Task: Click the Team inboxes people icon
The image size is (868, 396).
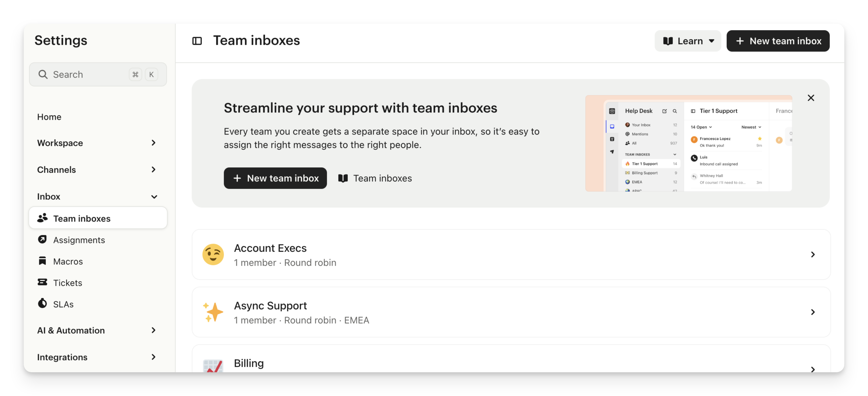Action: pos(42,218)
